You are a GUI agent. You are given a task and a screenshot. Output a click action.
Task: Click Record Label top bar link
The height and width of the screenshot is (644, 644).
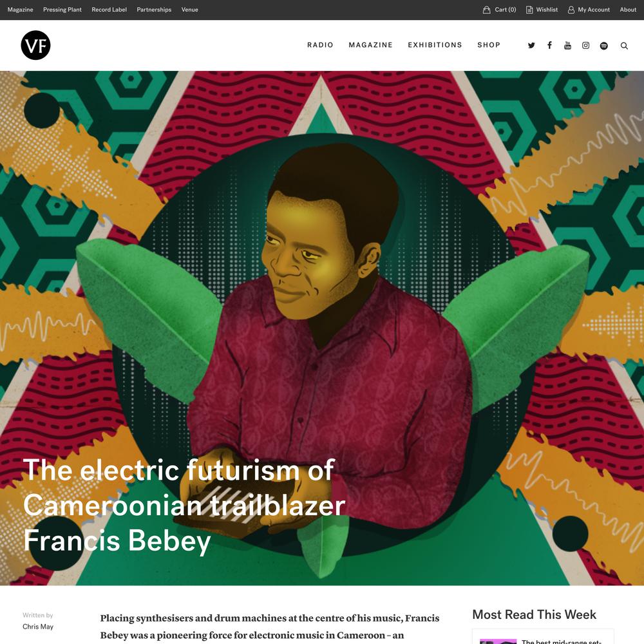[x=109, y=10]
